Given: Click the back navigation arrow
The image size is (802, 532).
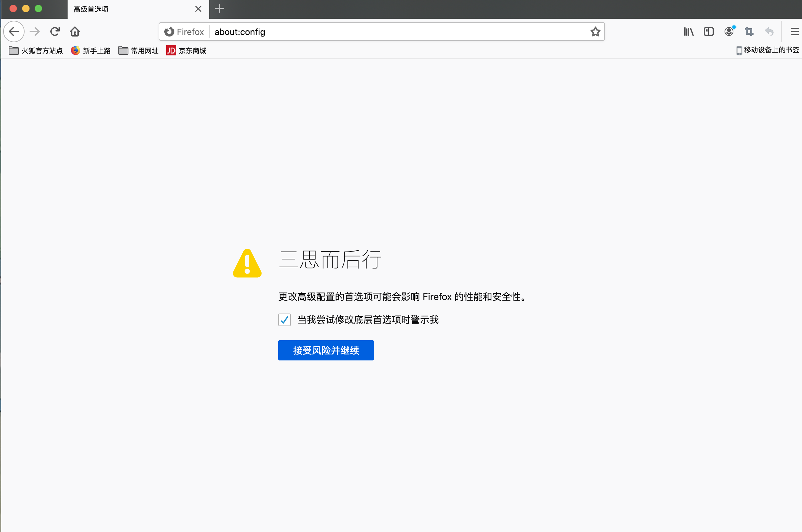Looking at the screenshot, I should [14, 31].
